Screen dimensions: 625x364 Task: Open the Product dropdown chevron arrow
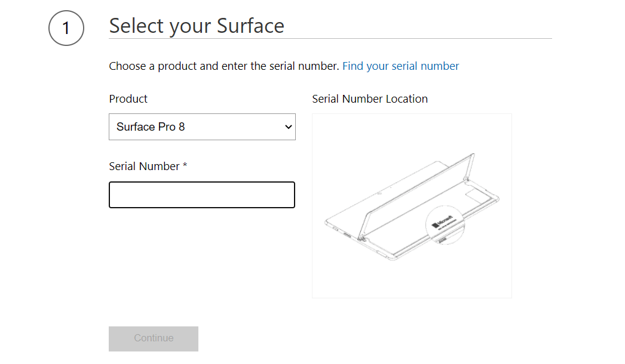tap(288, 127)
